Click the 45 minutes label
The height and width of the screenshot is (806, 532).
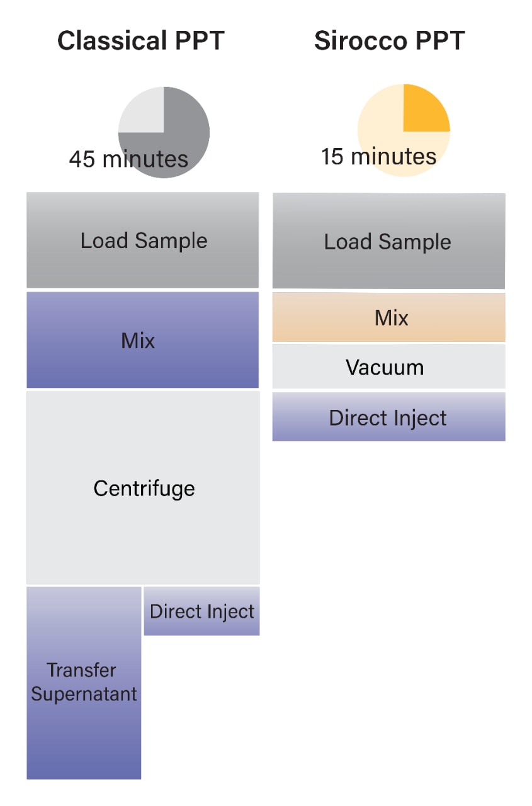tap(128, 159)
